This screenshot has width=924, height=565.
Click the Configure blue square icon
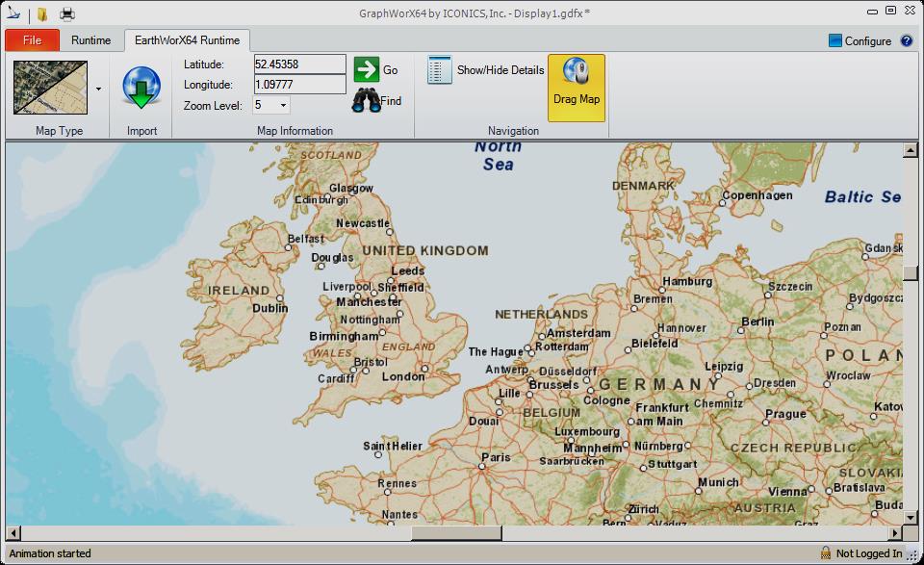pyautogui.click(x=835, y=40)
